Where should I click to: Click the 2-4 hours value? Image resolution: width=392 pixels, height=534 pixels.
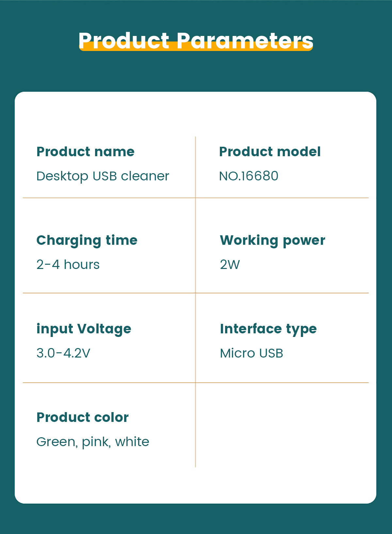tap(68, 264)
